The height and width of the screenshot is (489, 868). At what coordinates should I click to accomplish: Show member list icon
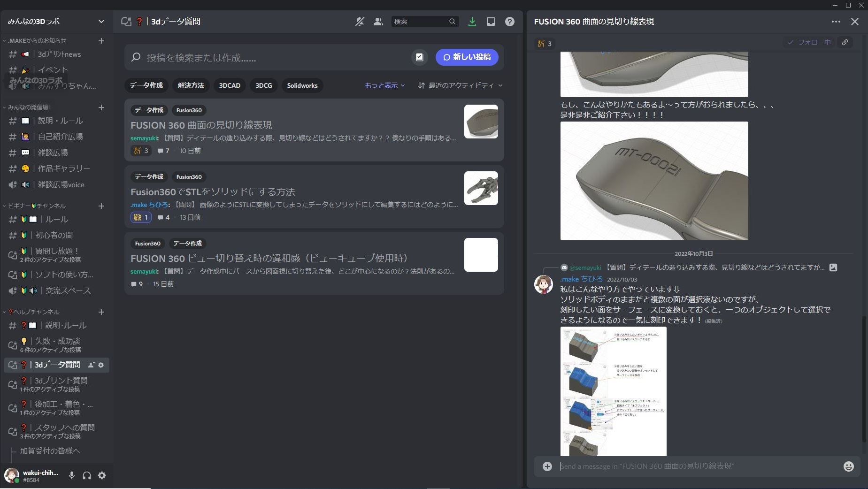pos(378,22)
